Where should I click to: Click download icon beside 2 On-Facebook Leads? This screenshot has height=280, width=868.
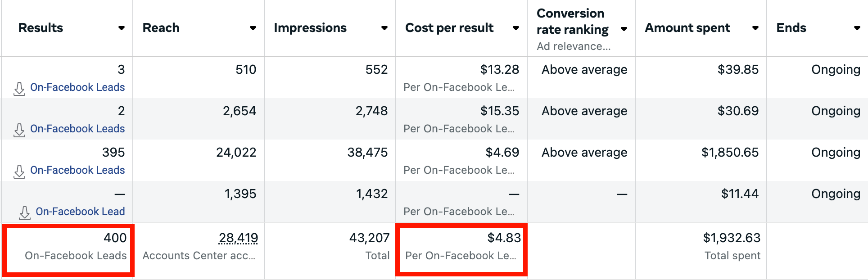coord(19,130)
